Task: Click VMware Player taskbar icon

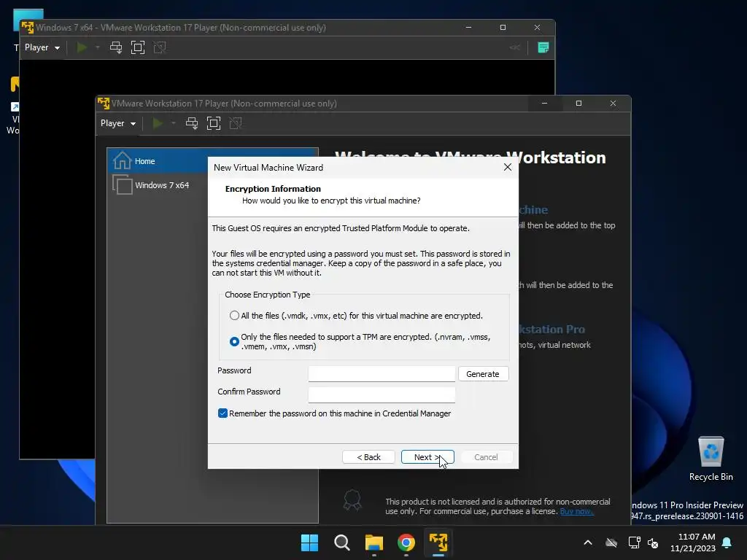Action: tap(438, 542)
